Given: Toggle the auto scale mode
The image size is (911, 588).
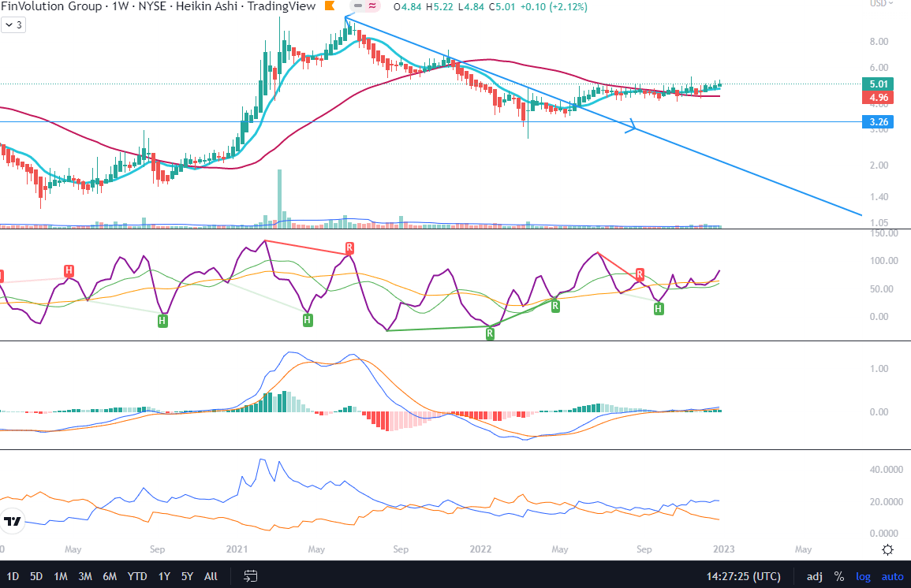Looking at the screenshot, I should [892, 576].
